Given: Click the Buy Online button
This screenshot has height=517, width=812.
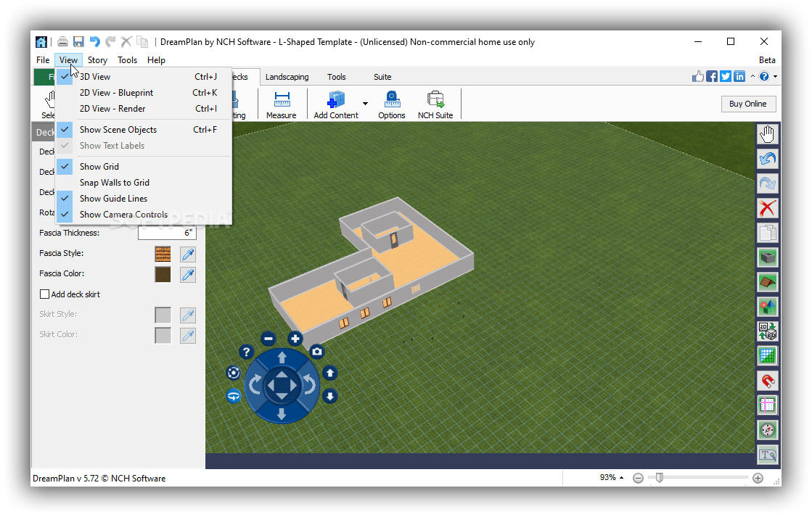Looking at the screenshot, I should [x=748, y=104].
